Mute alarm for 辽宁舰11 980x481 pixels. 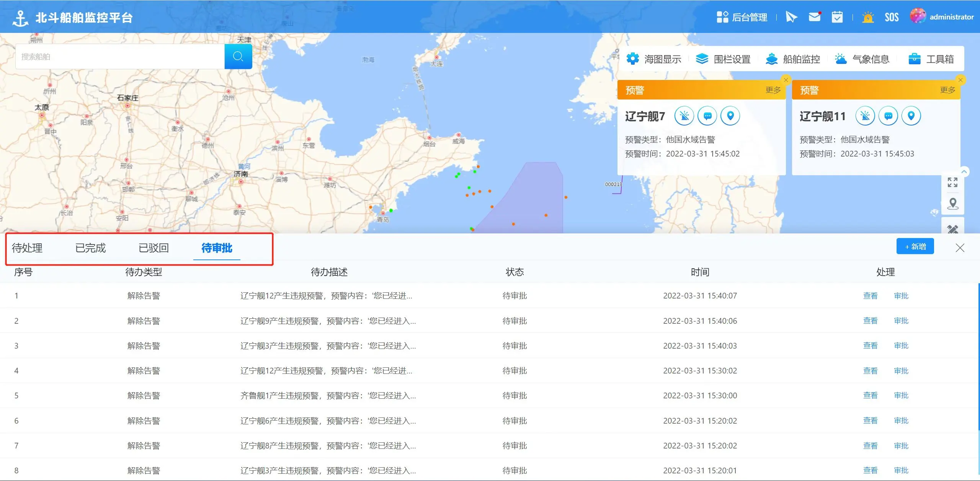pos(865,116)
